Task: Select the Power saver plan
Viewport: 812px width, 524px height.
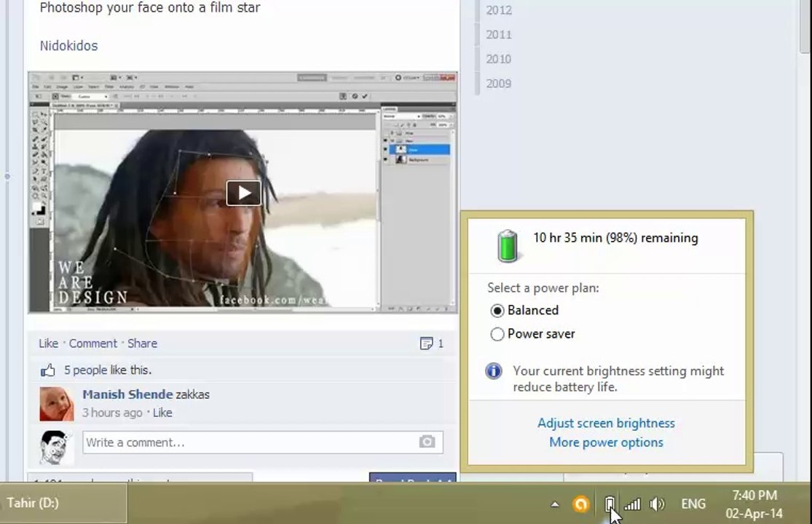Action: (532, 334)
